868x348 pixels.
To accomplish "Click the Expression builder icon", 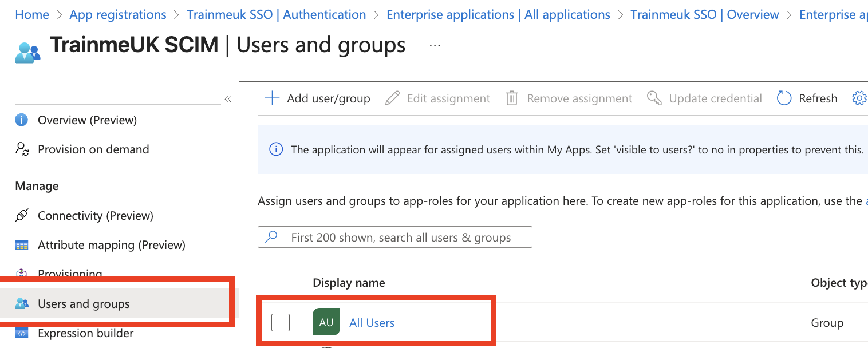I will coord(22,333).
